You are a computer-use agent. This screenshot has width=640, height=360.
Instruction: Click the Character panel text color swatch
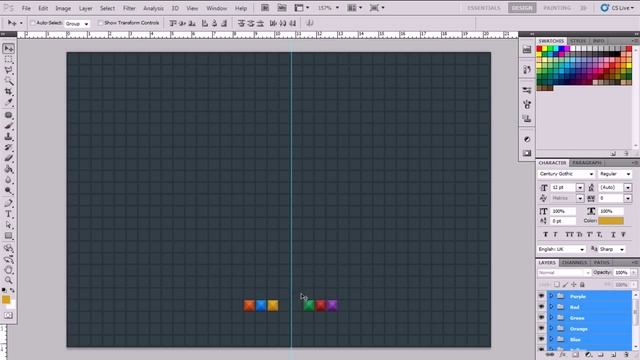[x=611, y=221]
